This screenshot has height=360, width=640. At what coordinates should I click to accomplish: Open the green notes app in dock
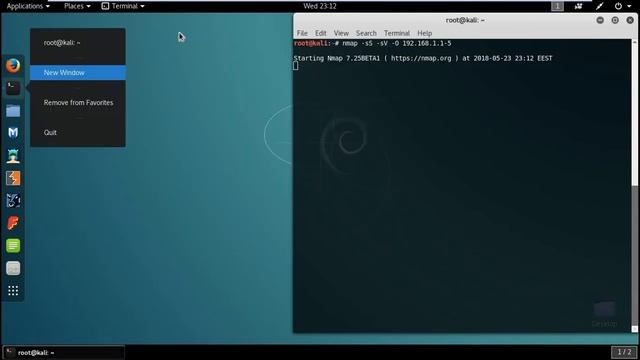13,245
